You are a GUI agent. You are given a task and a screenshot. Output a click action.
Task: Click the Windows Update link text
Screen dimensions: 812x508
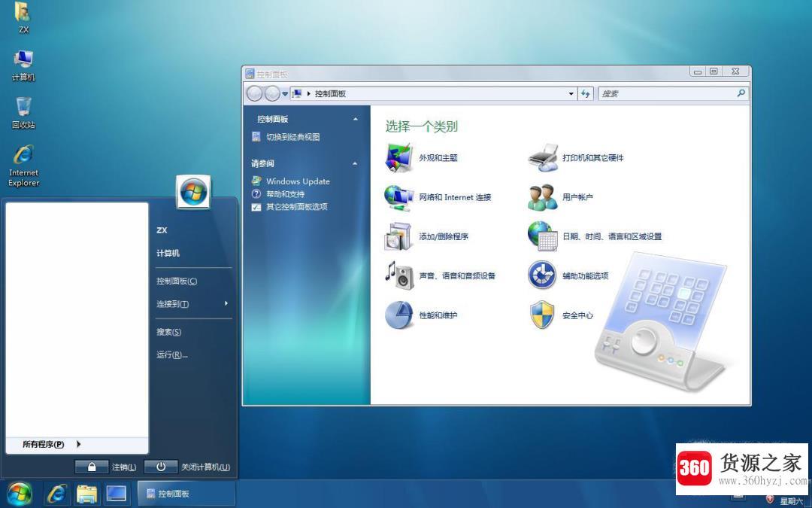pyautogui.click(x=298, y=181)
